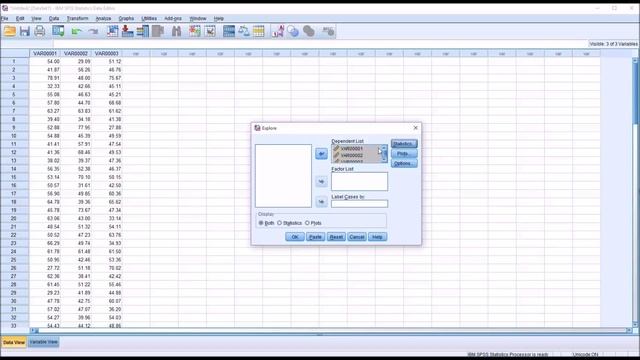This screenshot has width=640, height=360.
Task: Open the File menu
Action: pyautogui.click(x=4, y=18)
